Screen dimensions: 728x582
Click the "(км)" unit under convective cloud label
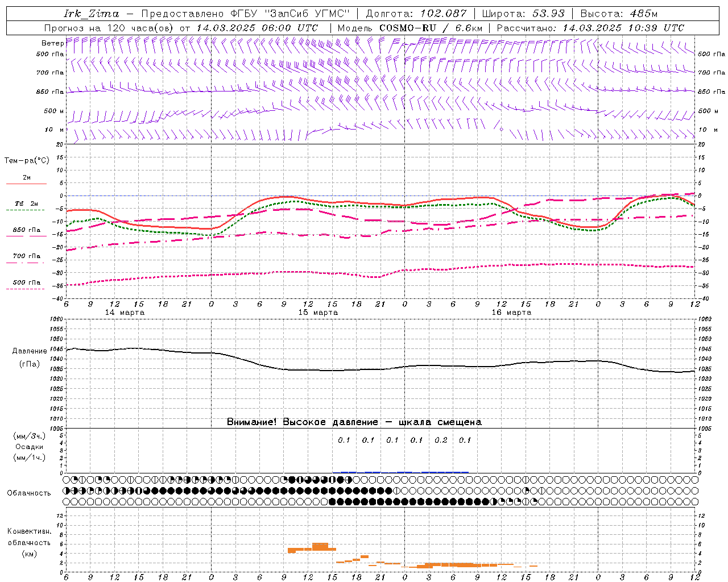coord(29,554)
